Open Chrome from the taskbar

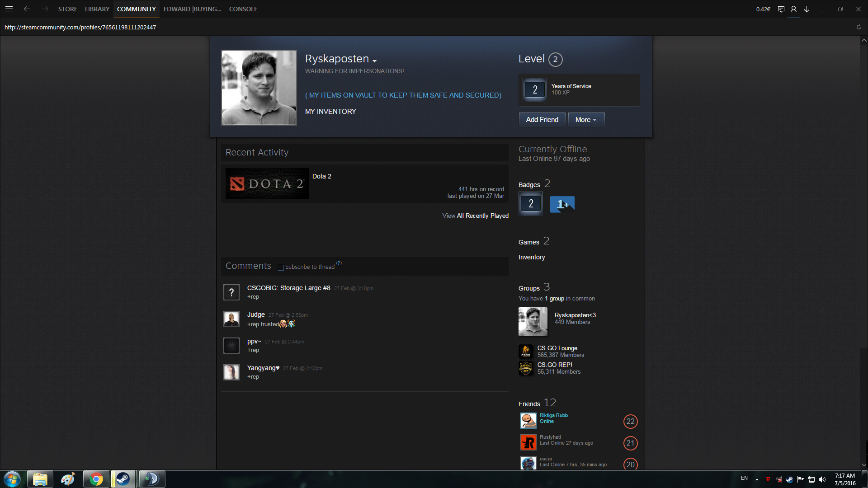[x=96, y=479]
